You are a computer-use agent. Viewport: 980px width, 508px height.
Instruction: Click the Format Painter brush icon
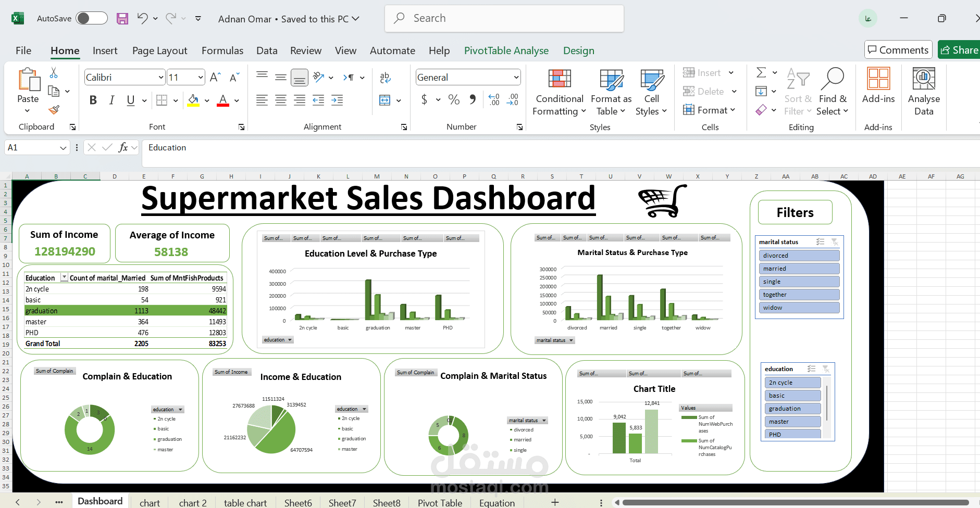[54, 110]
